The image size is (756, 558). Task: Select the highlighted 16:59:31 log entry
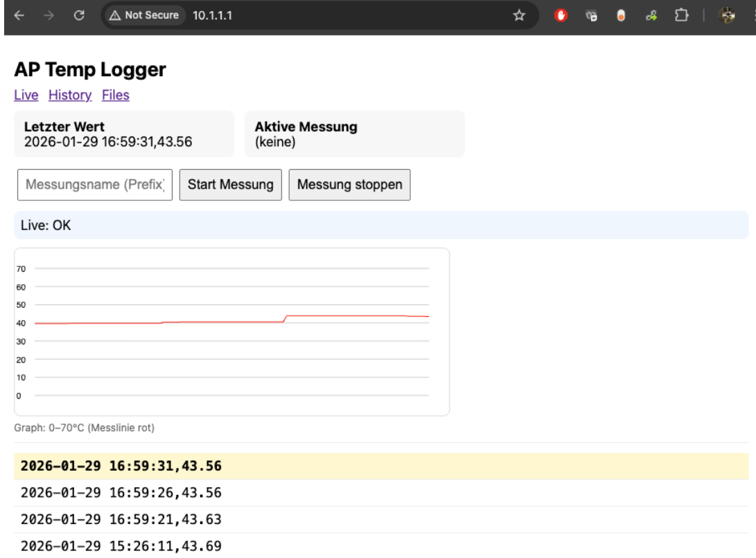(121, 466)
